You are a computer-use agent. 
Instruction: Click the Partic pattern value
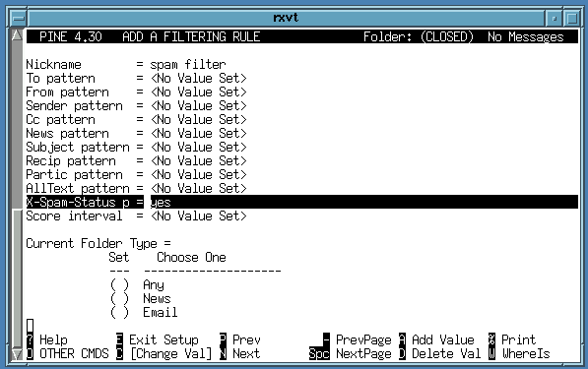199,175
